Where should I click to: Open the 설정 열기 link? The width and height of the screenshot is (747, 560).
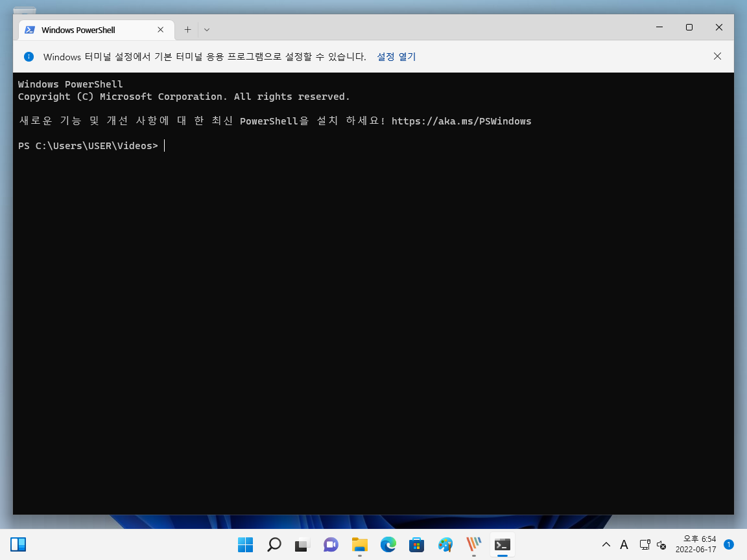coord(396,56)
